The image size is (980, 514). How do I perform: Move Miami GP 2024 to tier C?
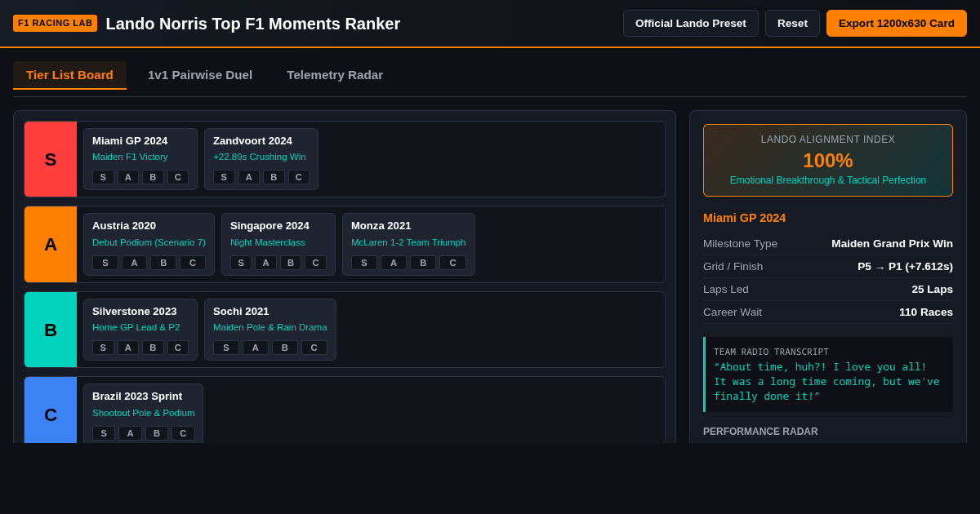pos(178,177)
